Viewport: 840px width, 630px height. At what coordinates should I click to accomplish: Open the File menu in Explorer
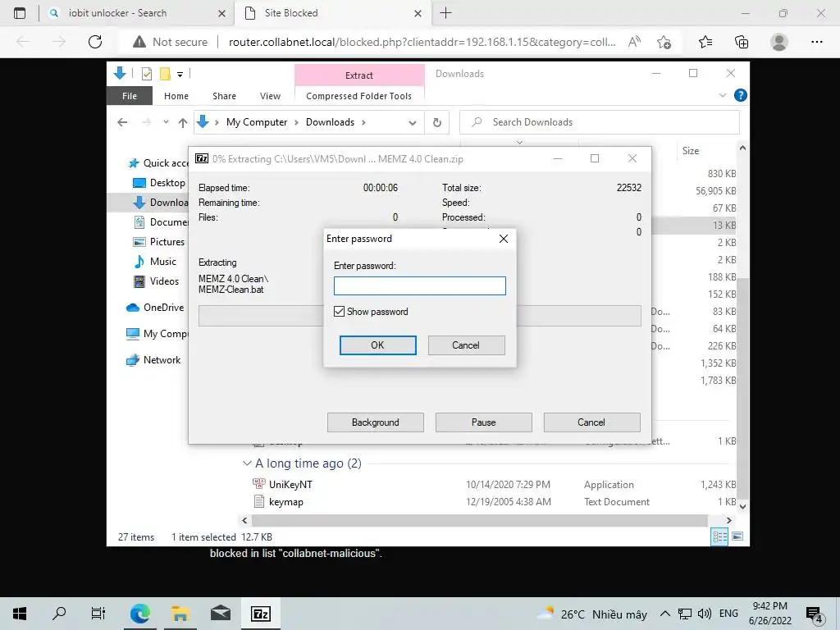coord(129,96)
